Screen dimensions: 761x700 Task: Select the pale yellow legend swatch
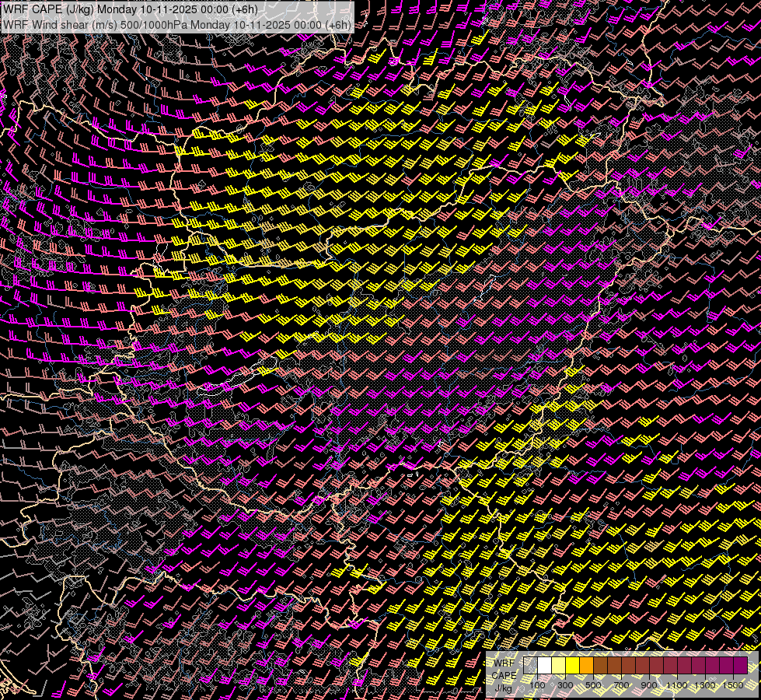click(559, 665)
